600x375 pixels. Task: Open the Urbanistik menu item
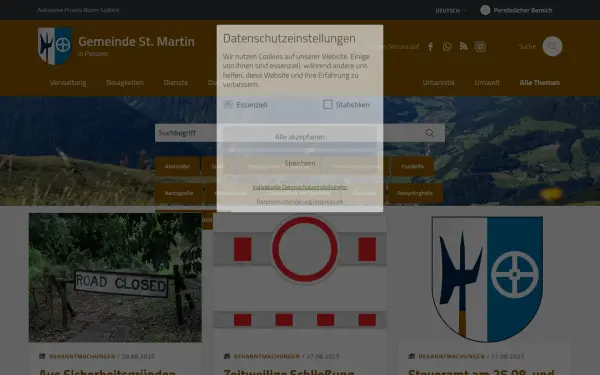point(439,83)
